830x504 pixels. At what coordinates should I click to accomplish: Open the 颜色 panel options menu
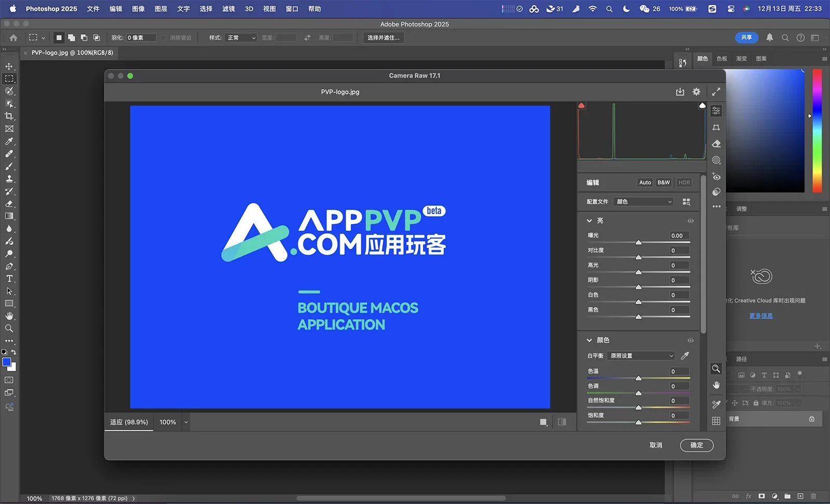point(824,59)
